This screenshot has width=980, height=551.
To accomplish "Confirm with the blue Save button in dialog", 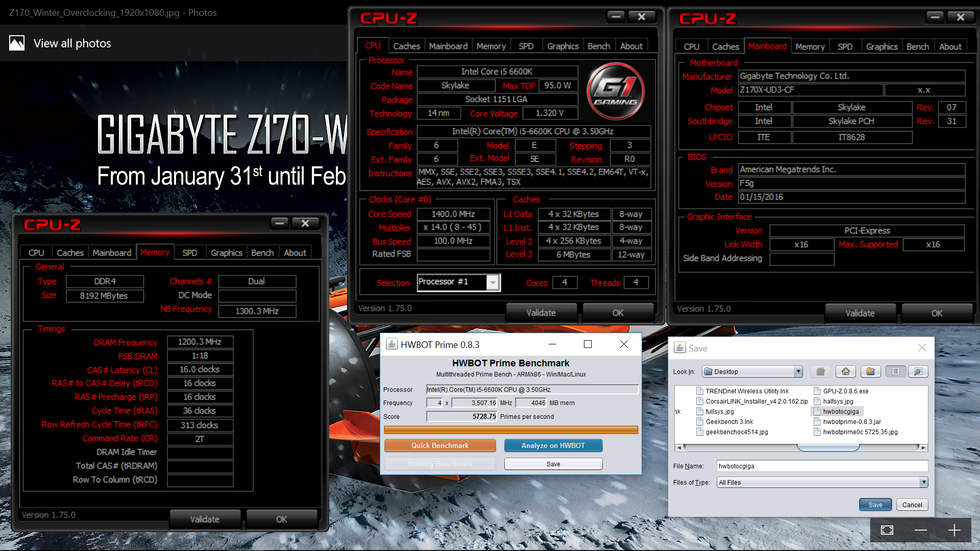I will (875, 505).
